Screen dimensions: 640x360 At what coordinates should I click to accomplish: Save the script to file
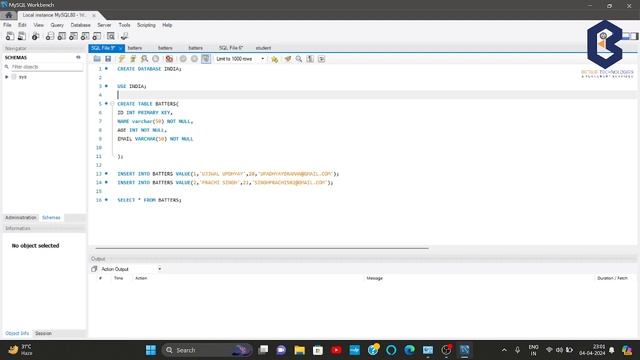[108, 59]
